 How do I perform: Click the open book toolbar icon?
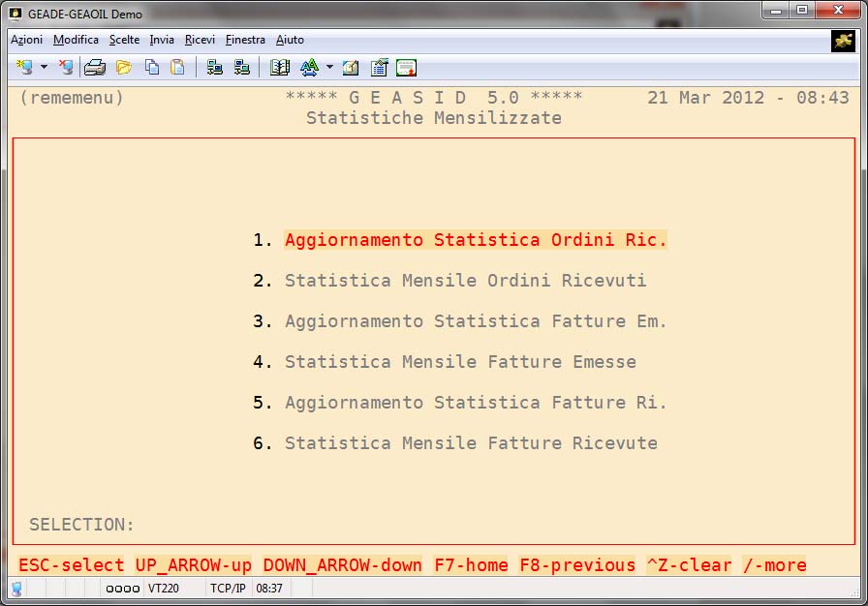click(x=280, y=68)
